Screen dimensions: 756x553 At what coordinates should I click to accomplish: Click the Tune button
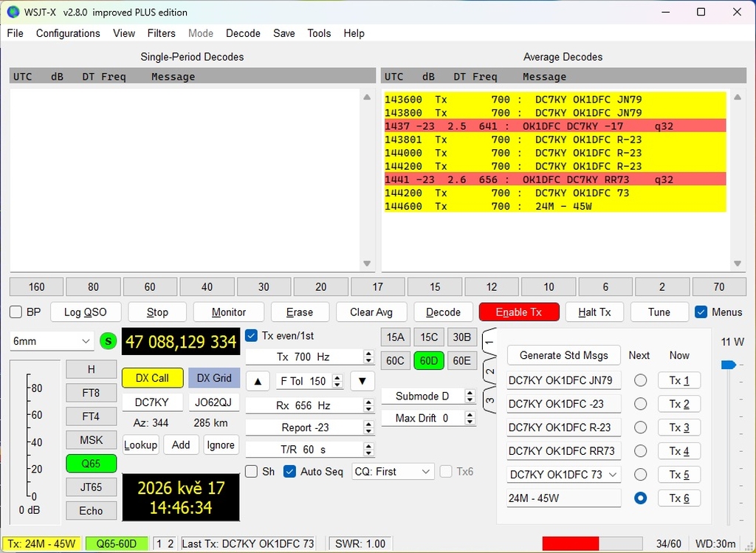click(659, 312)
